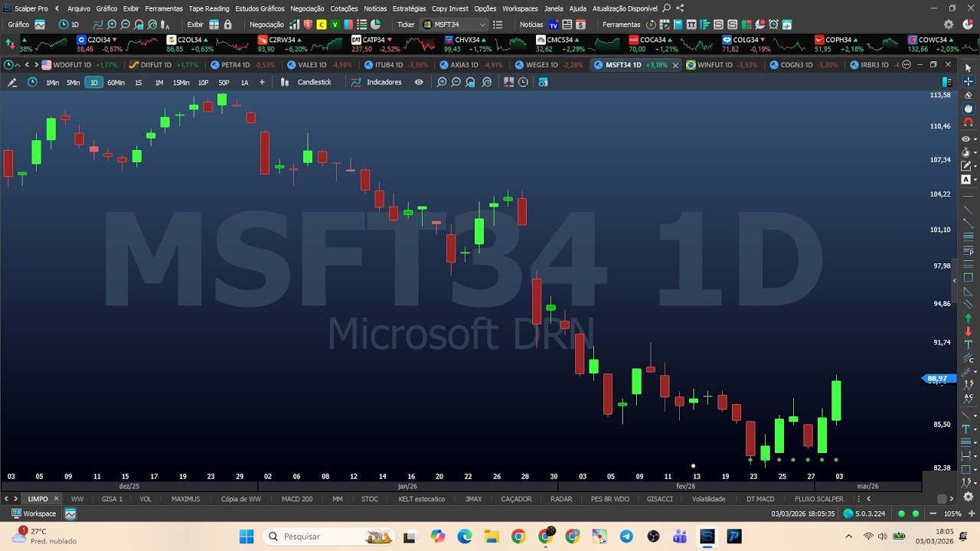This screenshot has height=551, width=980.
Task: Select the text label A tool in sidebar
Action: pos(965,179)
